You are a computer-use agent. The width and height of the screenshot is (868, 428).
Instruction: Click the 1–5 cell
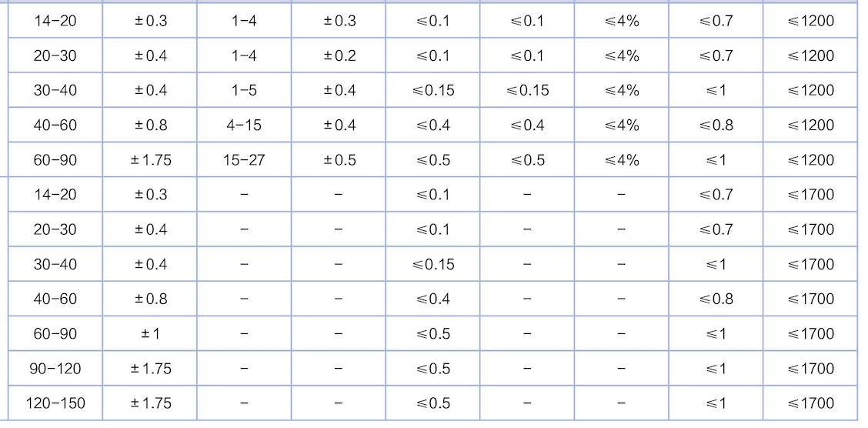click(x=244, y=90)
